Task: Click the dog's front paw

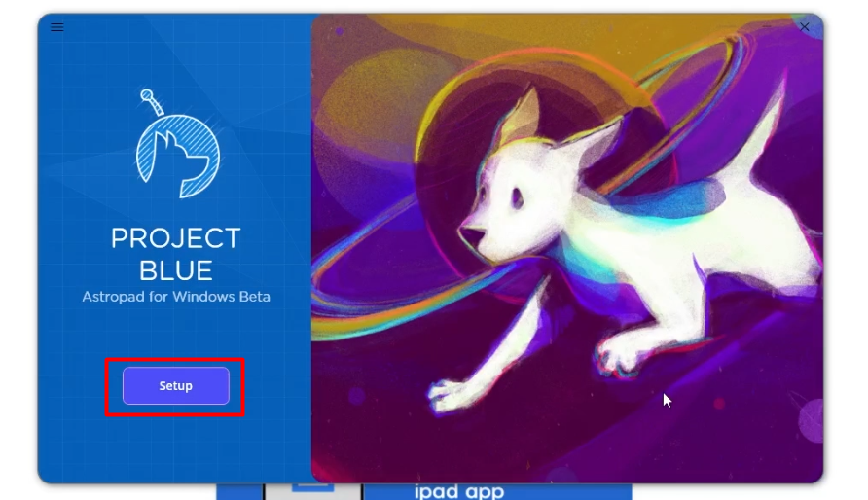Action: (450, 394)
